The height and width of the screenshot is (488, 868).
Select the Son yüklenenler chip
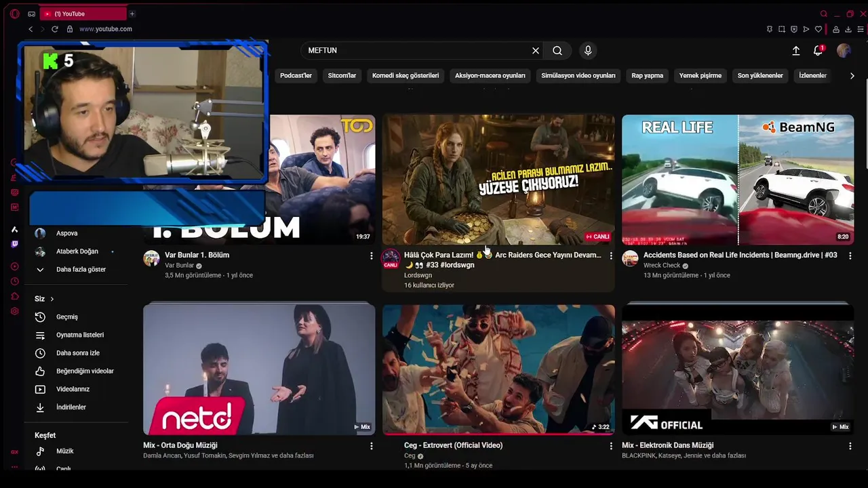760,75
